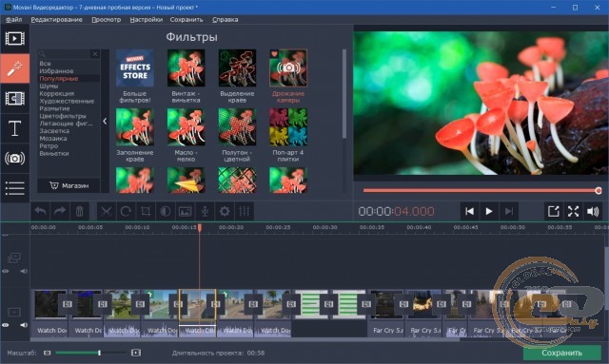This screenshot has height=364, width=609.
Task: Open the Просмотр menu
Action: 106,19
